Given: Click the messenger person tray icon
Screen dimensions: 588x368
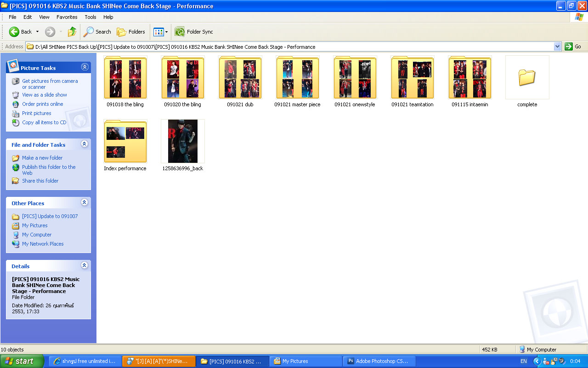Looking at the screenshot, I should (547, 362).
